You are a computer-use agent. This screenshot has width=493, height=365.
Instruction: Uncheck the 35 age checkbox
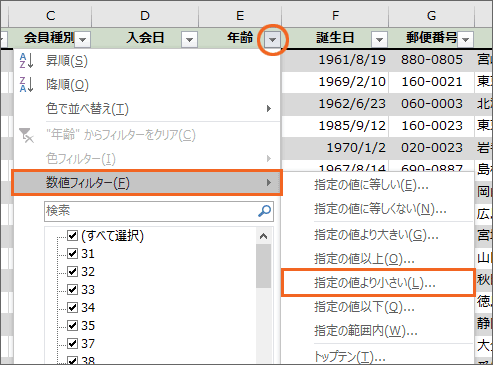pos(73,325)
